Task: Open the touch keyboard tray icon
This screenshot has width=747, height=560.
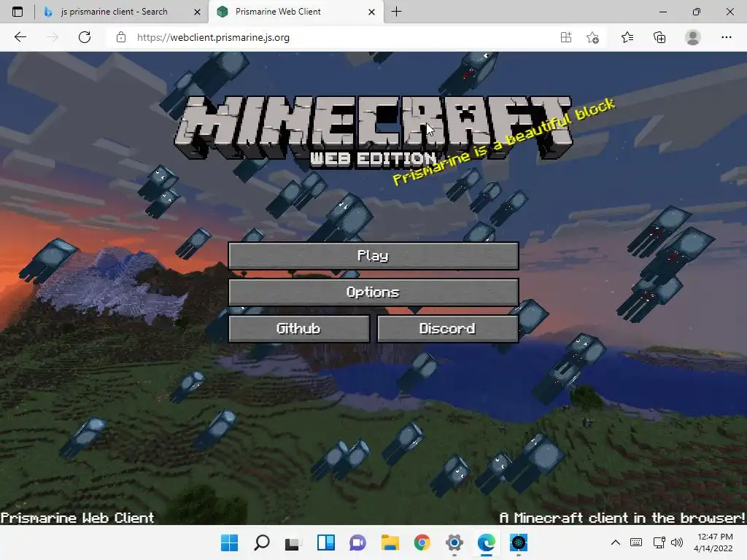Action: tap(636, 542)
